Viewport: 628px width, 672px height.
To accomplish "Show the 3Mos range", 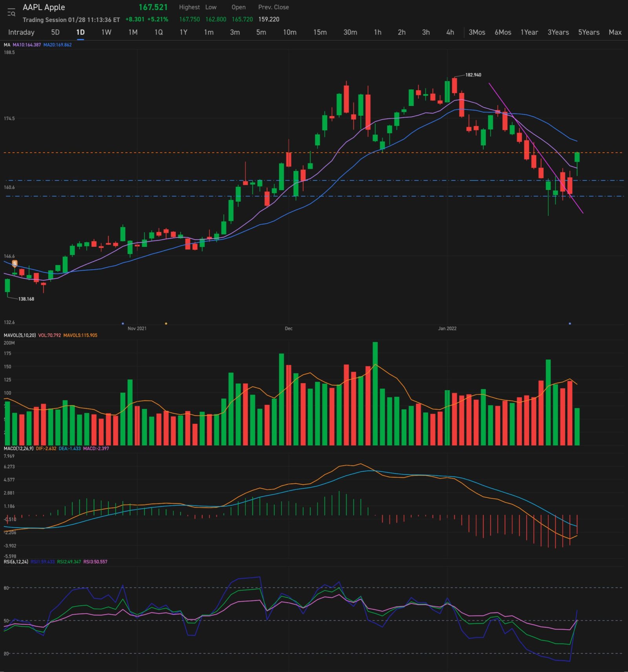I will tap(477, 32).
